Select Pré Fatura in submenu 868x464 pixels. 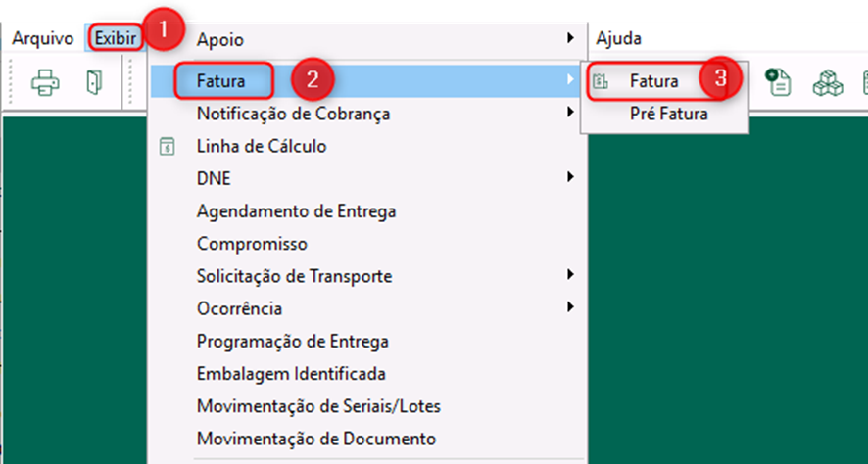pos(669,114)
